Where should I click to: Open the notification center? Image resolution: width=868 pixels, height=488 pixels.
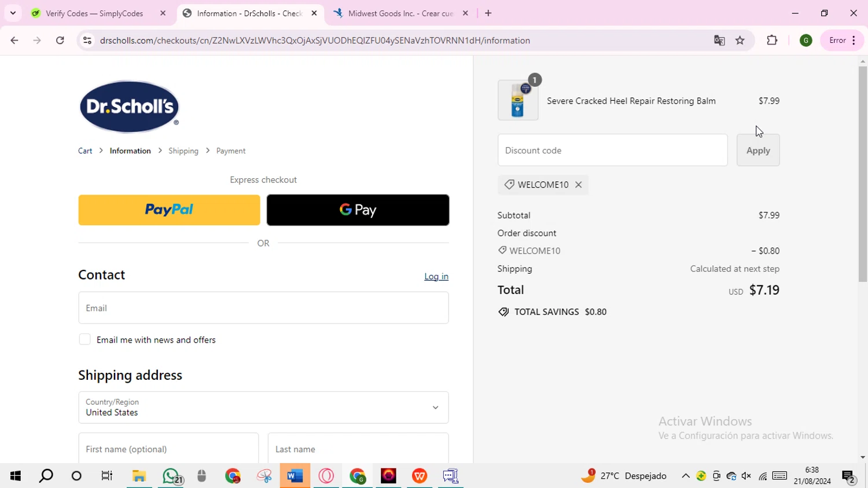point(849,476)
